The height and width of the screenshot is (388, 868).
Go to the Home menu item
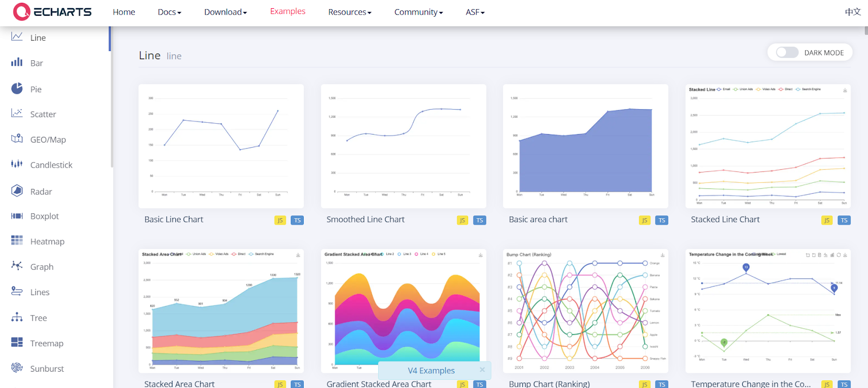pyautogui.click(x=124, y=12)
